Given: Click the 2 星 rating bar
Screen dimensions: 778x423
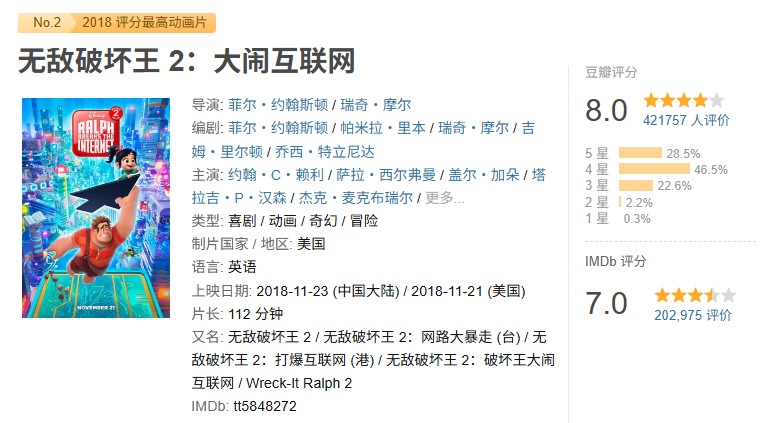Looking at the screenshot, I should 620,202.
